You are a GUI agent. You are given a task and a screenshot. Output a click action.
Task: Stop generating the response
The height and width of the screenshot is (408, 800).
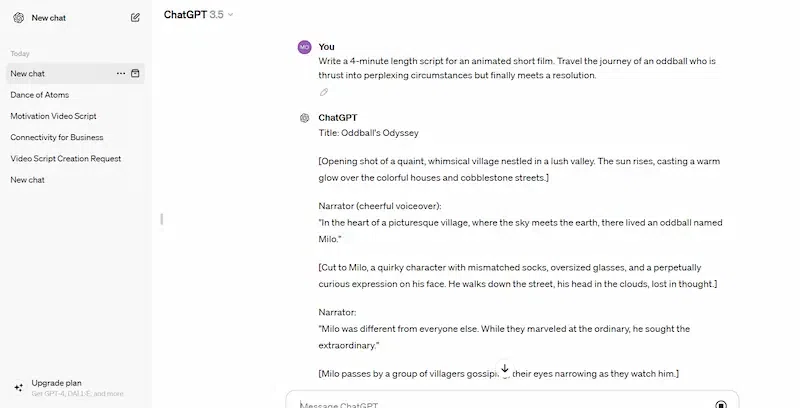tap(721, 403)
